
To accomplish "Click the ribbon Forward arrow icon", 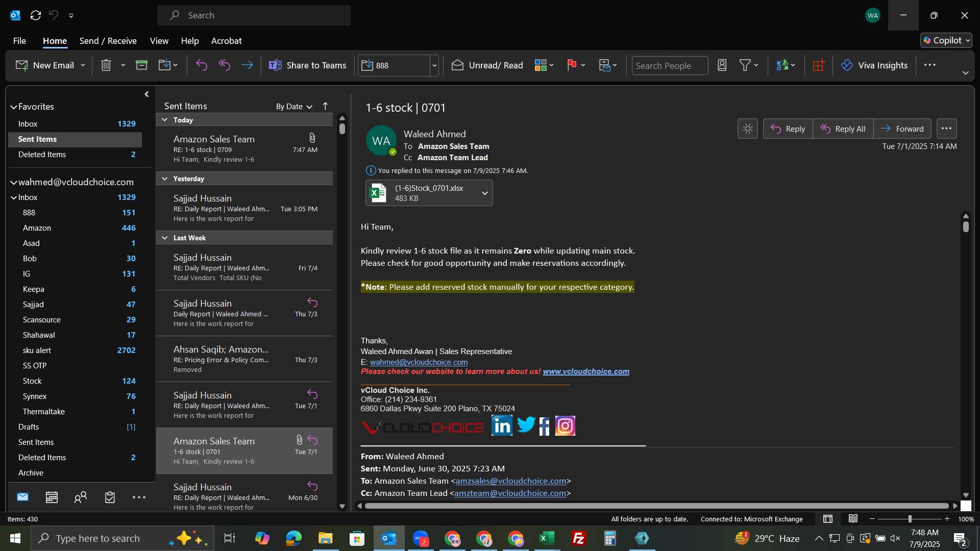I will tap(247, 65).
